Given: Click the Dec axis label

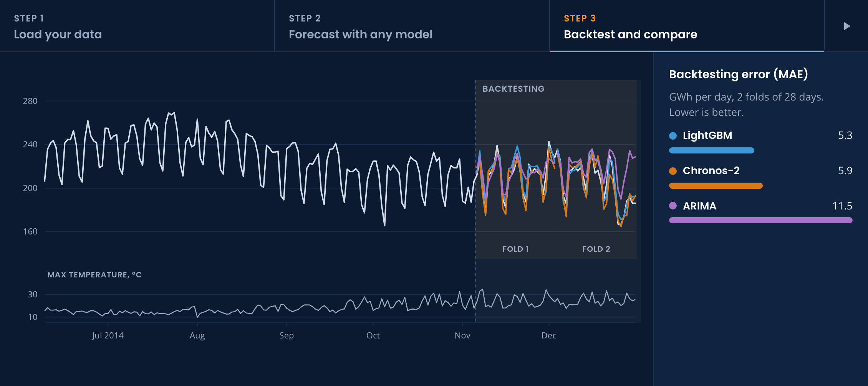Looking at the screenshot, I should point(549,335).
